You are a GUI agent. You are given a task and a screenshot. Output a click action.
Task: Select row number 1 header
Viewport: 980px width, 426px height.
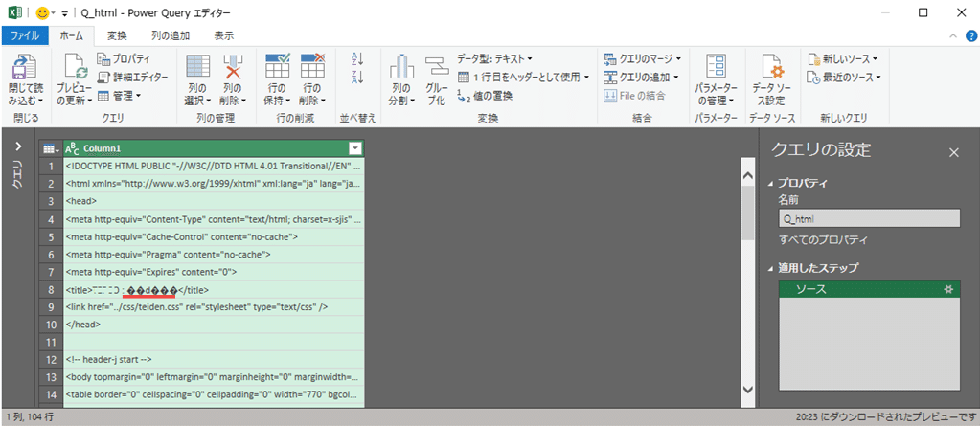click(51, 167)
